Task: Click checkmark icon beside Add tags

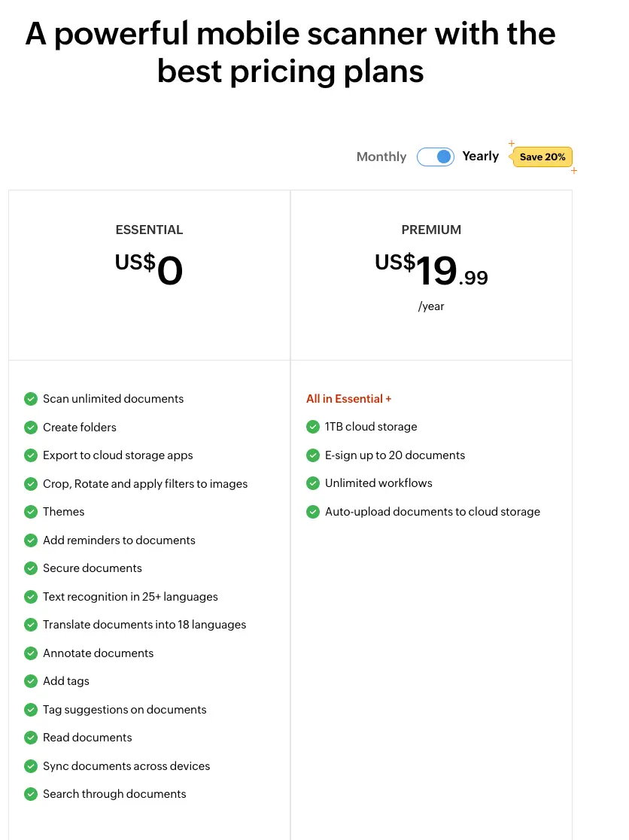Action: tap(31, 681)
